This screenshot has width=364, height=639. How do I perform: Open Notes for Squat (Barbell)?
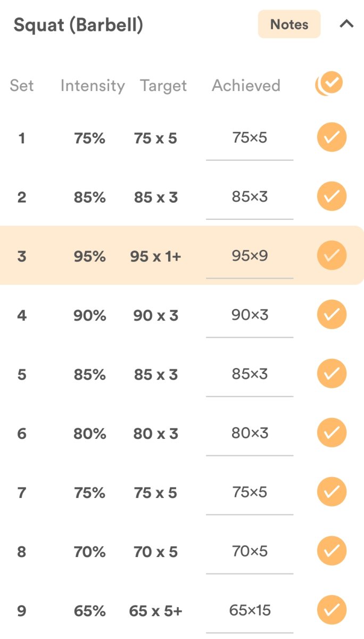coord(289,24)
